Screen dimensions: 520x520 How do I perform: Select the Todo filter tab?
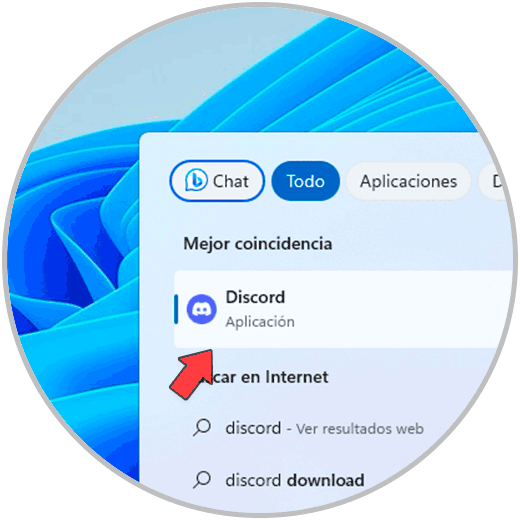click(x=305, y=181)
